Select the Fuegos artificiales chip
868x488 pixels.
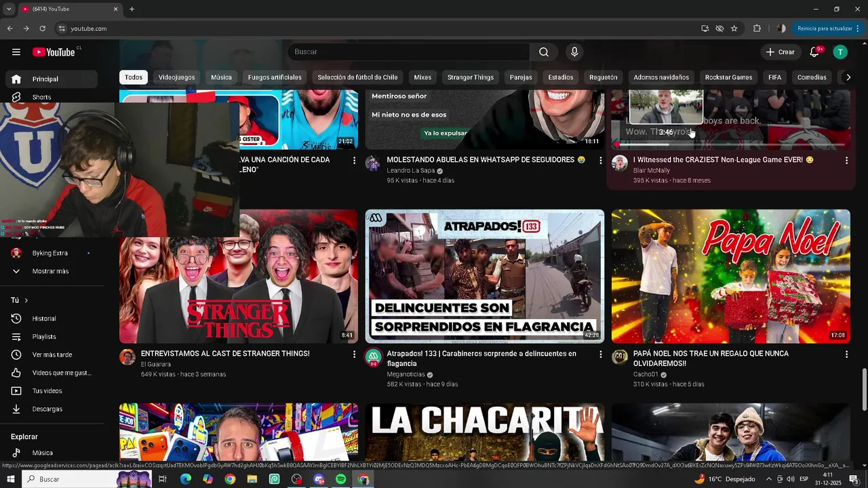pyautogui.click(x=275, y=77)
